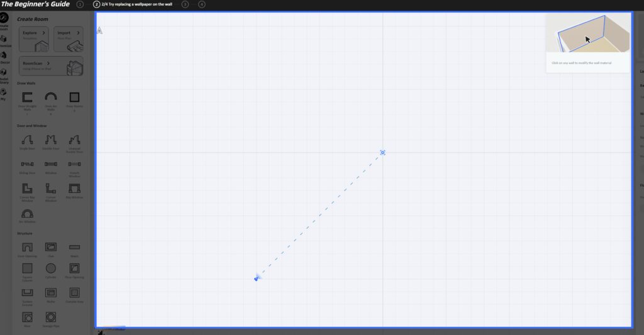Click the compass icon on the canvas

coord(99,30)
